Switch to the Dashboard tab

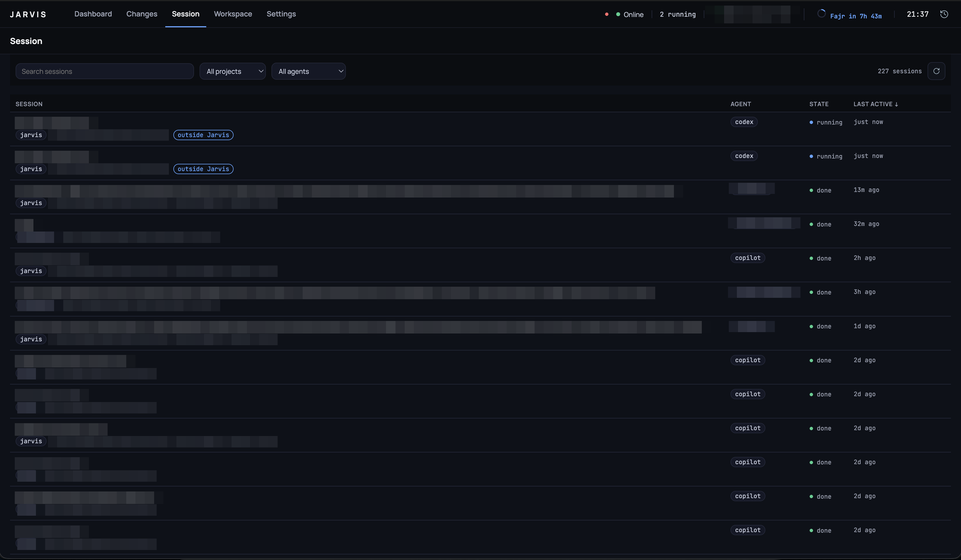pos(93,14)
